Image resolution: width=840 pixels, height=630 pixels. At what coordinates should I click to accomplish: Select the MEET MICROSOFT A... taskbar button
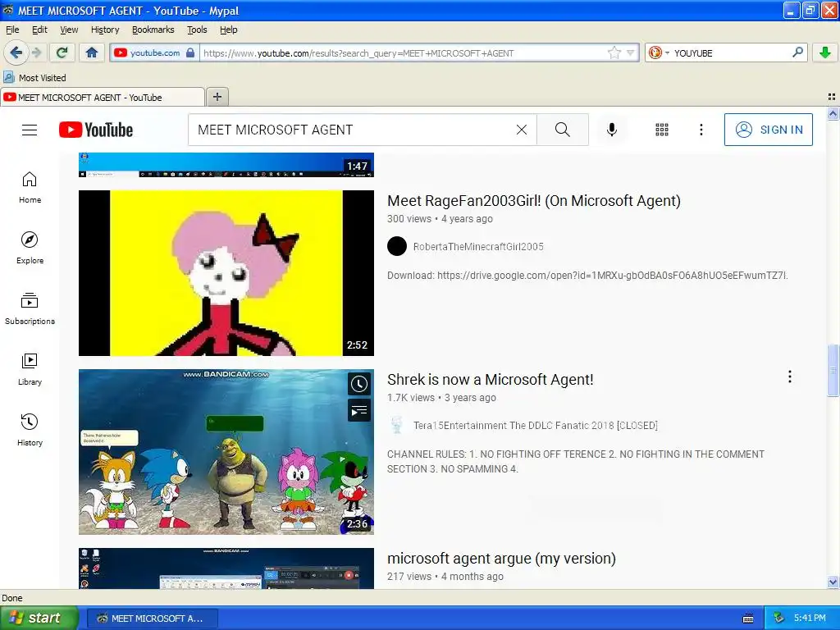[x=153, y=619]
